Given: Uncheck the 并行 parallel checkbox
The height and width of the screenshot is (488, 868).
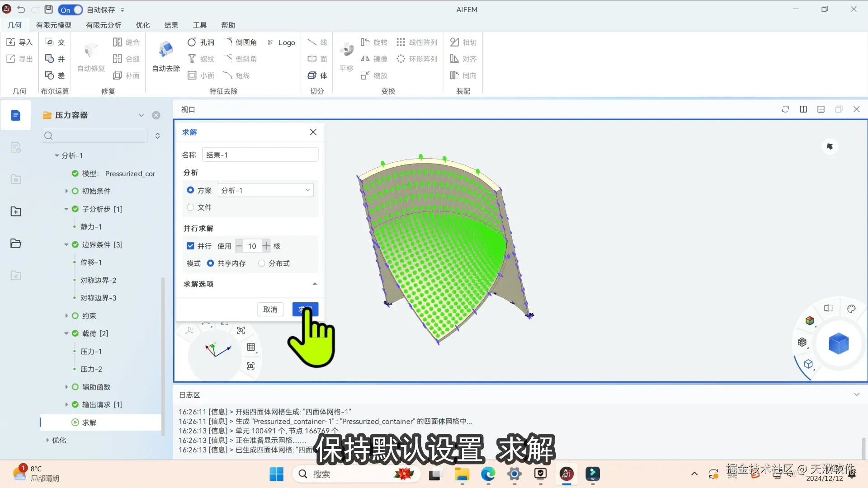Looking at the screenshot, I should 190,246.
